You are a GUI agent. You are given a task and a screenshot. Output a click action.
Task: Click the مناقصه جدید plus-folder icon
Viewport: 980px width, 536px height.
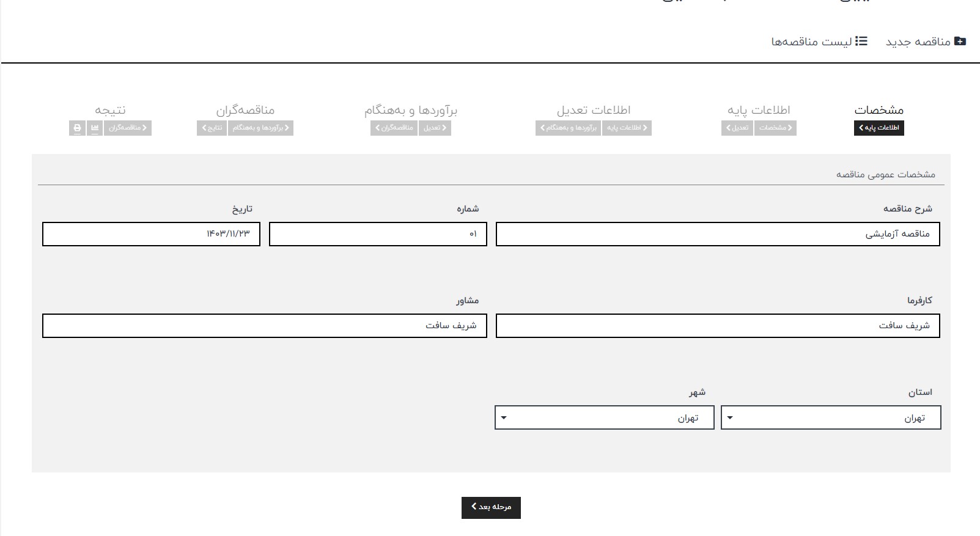pyautogui.click(x=960, y=41)
